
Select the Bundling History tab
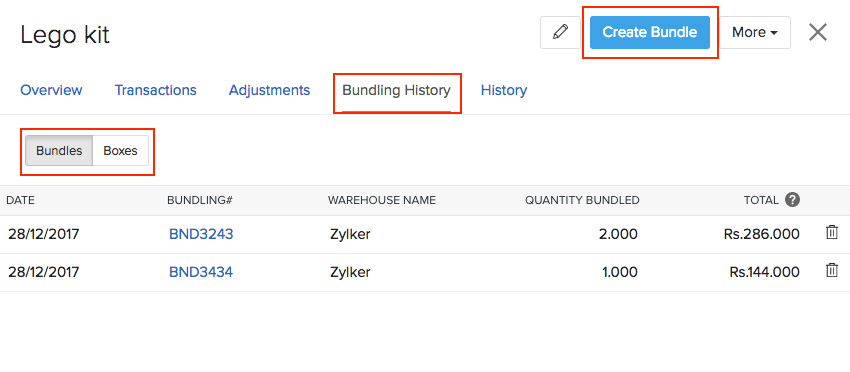pyautogui.click(x=396, y=90)
